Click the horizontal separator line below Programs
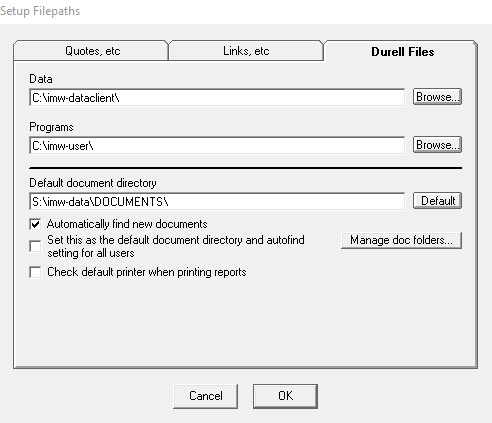 (246, 168)
